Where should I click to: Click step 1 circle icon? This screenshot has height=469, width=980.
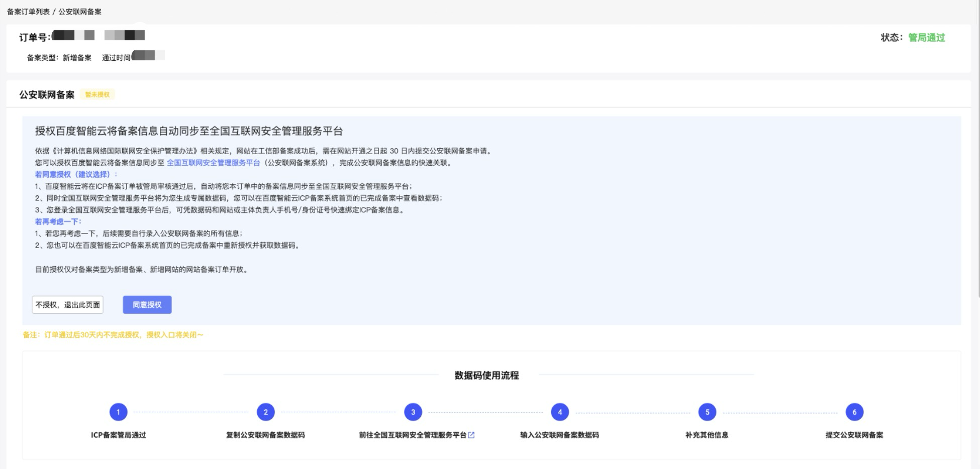pyautogui.click(x=118, y=412)
